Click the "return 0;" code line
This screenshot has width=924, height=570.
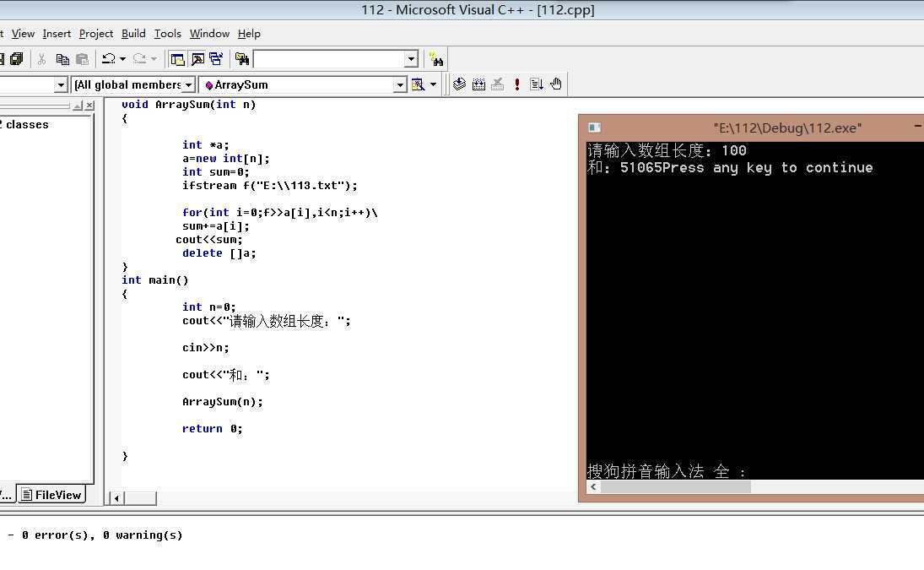click(x=212, y=429)
